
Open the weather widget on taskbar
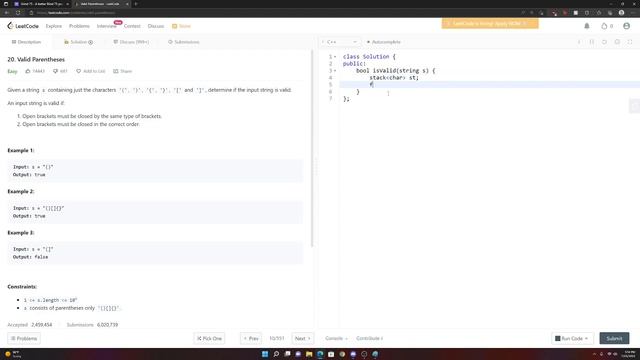12,354
